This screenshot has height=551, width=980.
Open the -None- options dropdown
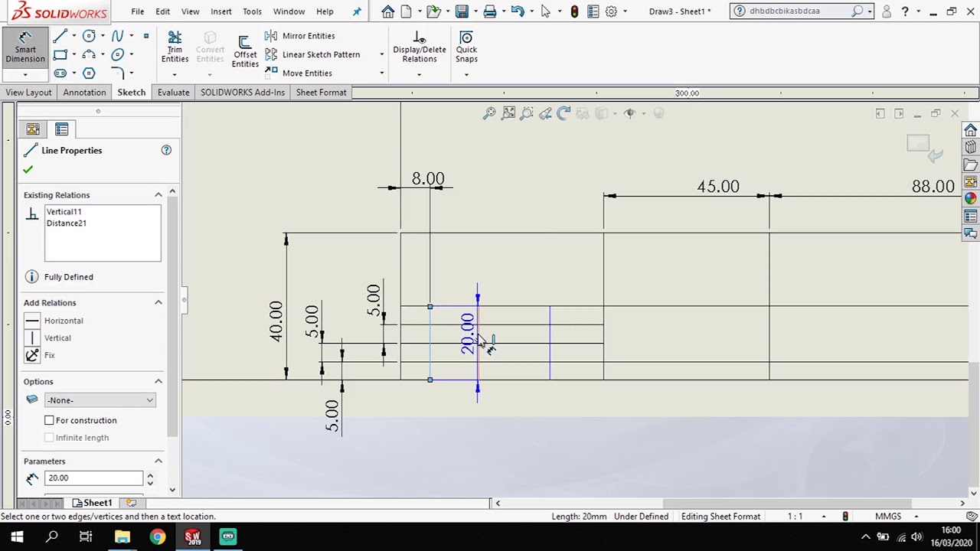(100, 400)
